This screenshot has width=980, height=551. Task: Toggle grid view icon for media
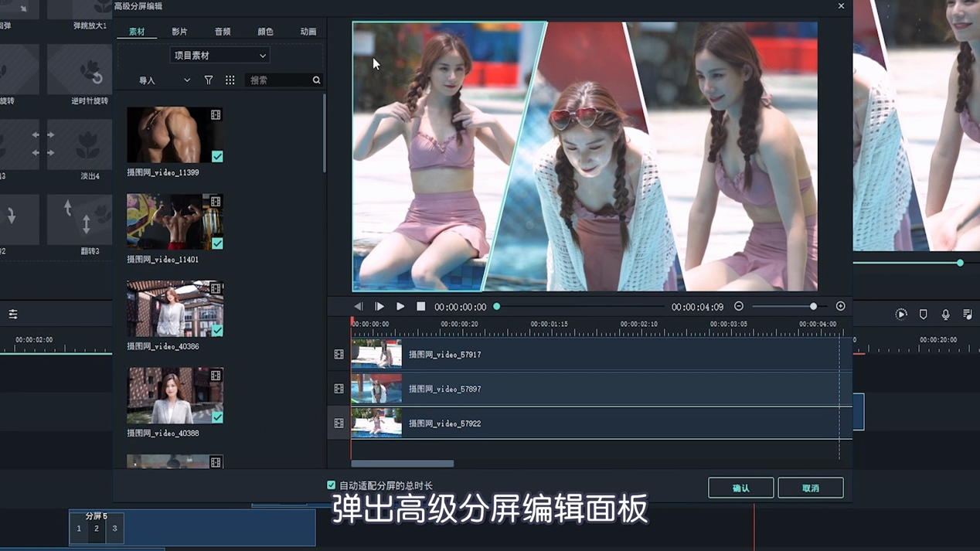coord(230,80)
